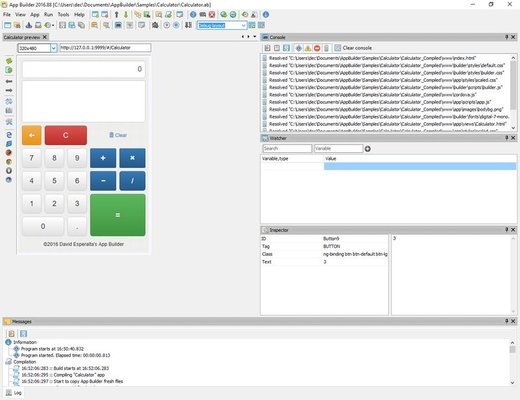Close the Messages panel
This screenshot has width=520, height=400.
(513, 321)
